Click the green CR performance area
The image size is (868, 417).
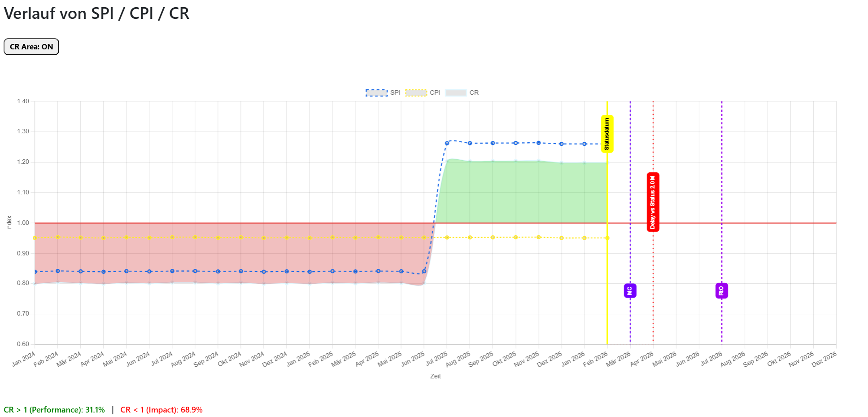pos(516,193)
